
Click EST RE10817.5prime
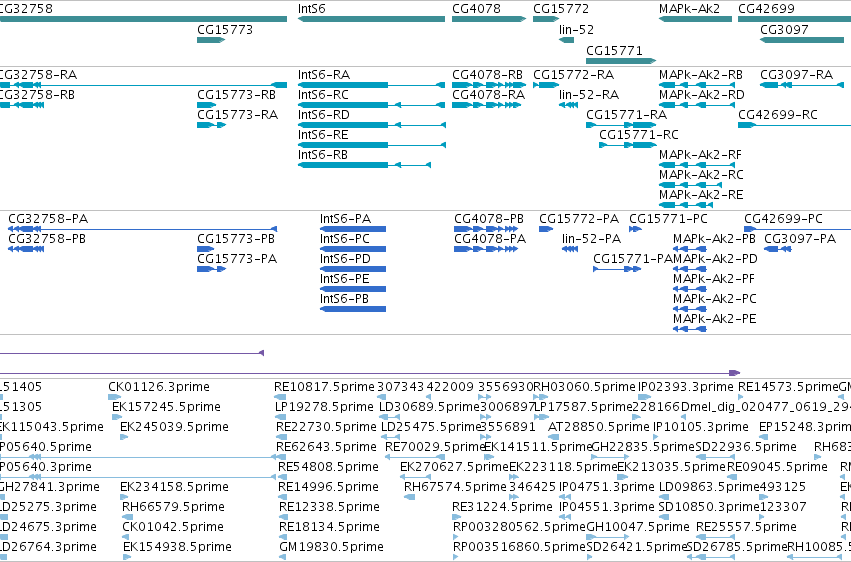(x=280, y=398)
